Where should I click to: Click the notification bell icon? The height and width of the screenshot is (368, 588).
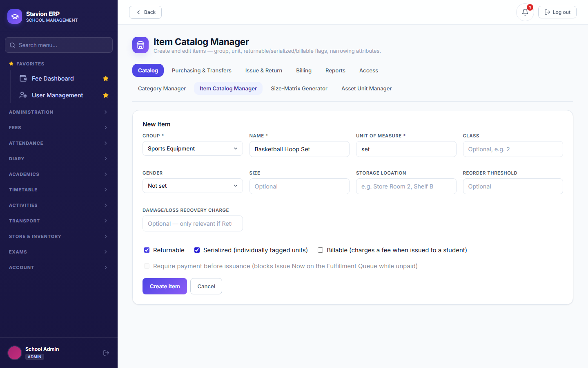(525, 12)
